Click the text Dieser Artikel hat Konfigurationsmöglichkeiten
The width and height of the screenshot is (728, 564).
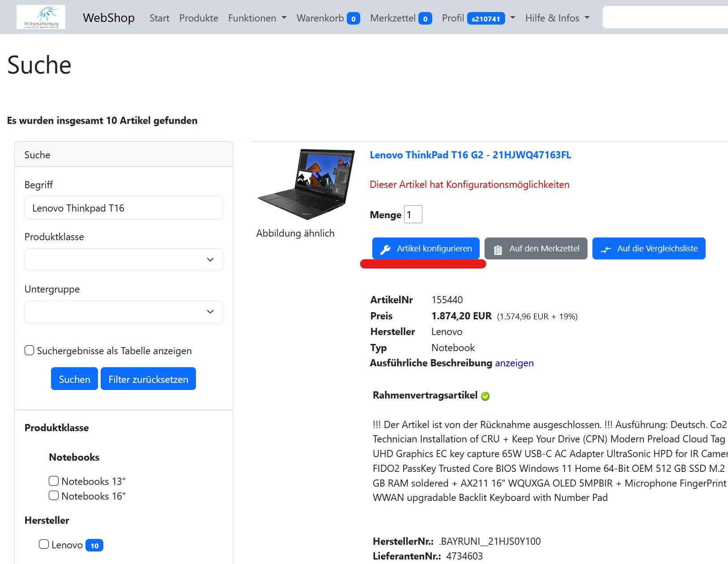click(469, 184)
